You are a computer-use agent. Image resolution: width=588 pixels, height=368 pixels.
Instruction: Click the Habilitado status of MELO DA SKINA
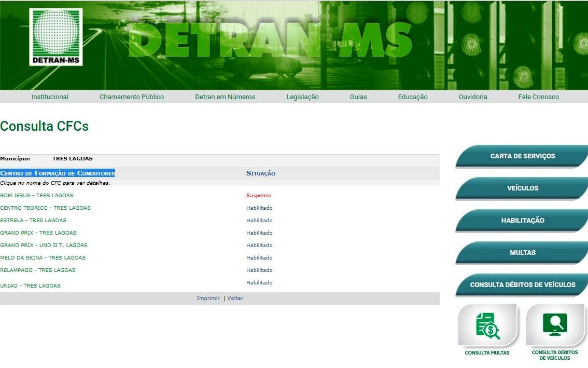click(x=259, y=257)
